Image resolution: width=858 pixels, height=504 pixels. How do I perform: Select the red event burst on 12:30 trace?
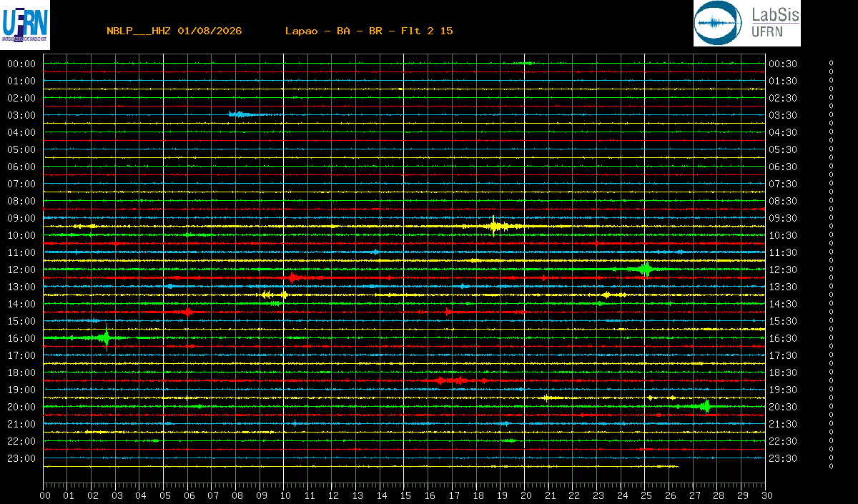tap(295, 277)
